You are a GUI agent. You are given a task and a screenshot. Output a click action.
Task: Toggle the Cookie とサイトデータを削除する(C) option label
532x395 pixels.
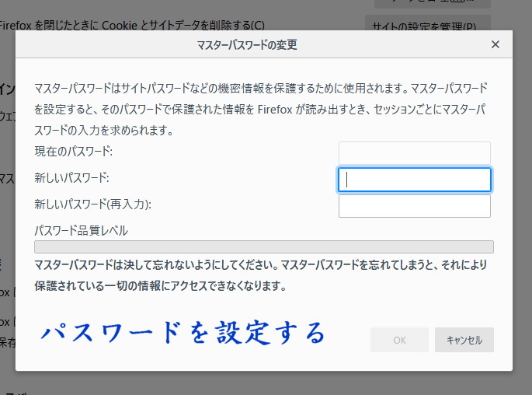click(x=132, y=26)
